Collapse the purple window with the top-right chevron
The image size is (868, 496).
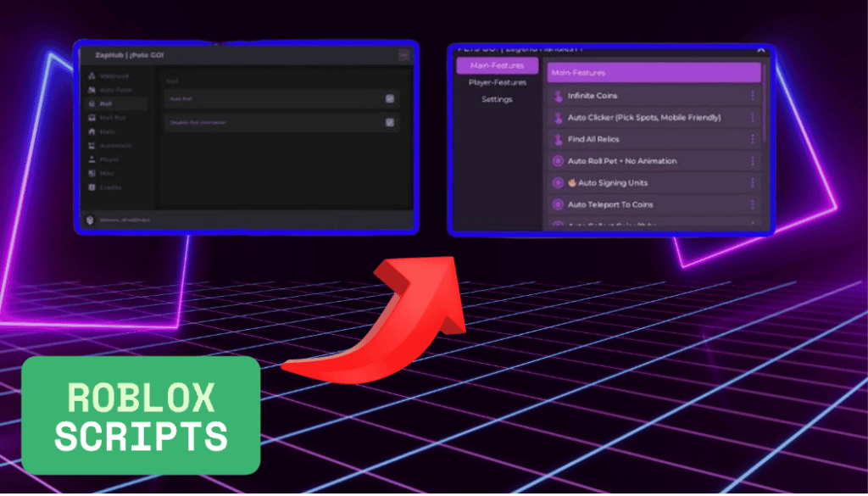point(760,51)
